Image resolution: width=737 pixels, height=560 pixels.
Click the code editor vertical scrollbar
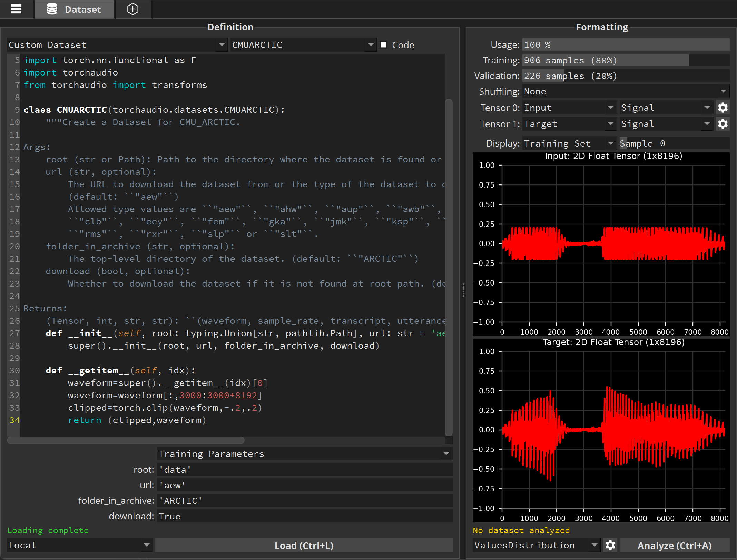(x=449, y=268)
